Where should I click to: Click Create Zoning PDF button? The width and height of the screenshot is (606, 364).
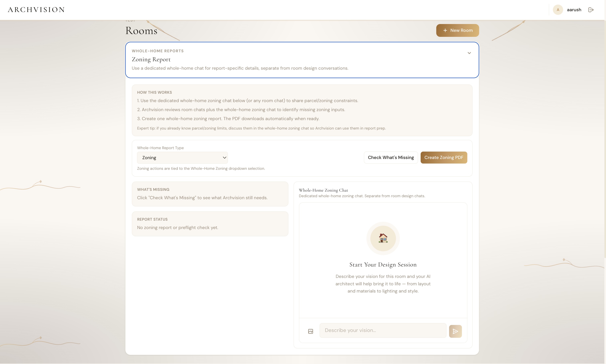(444, 157)
